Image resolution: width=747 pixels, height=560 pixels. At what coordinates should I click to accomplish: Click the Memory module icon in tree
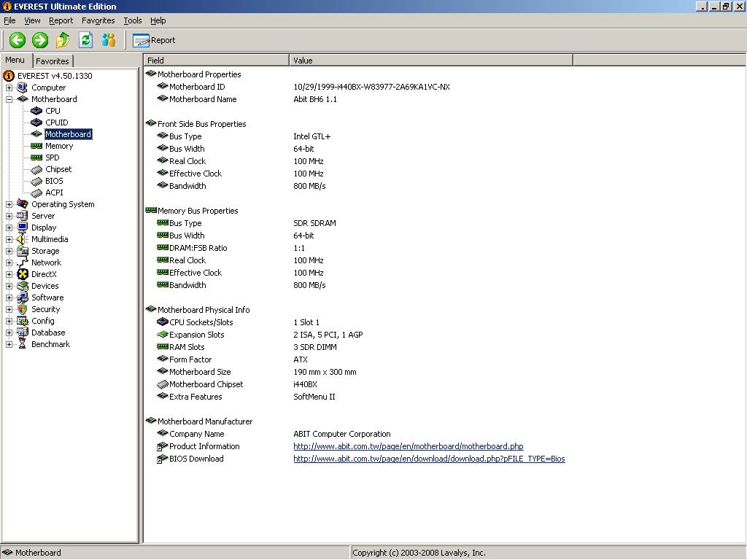pyautogui.click(x=36, y=146)
